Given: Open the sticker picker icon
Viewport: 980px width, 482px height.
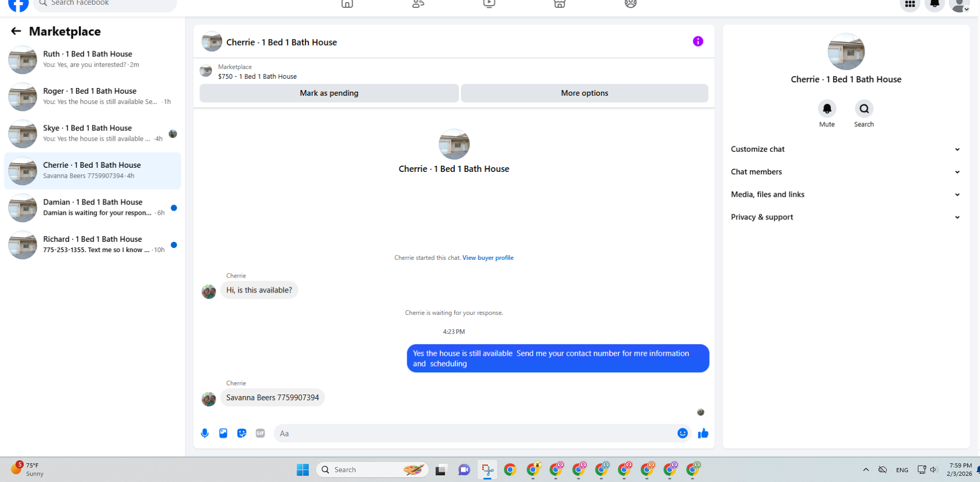Looking at the screenshot, I should pyautogui.click(x=242, y=433).
